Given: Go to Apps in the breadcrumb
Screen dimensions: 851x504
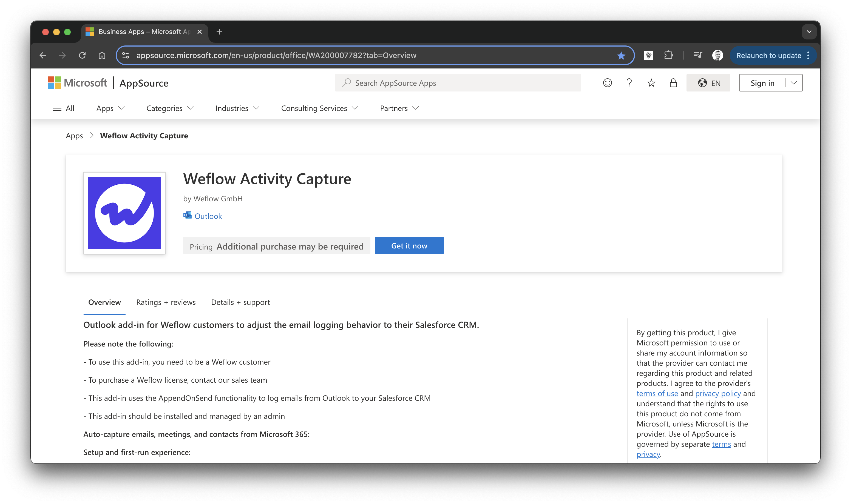Looking at the screenshot, I should [x=74, y=136].
